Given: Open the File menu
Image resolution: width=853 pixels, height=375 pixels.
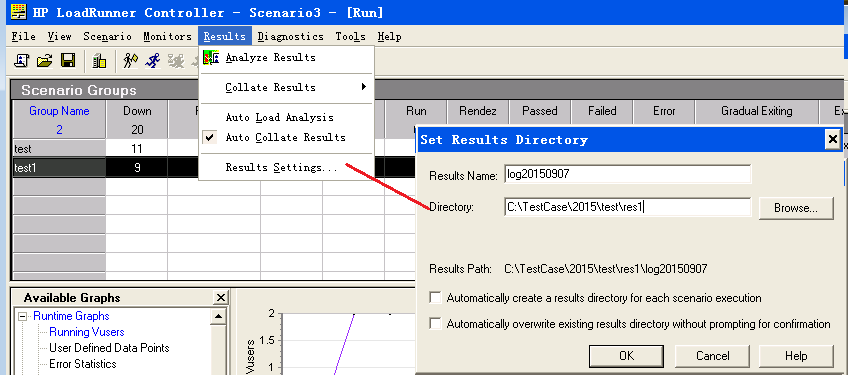Looking at the screenshot, I should pyautogui.click(x=24, y=36).
